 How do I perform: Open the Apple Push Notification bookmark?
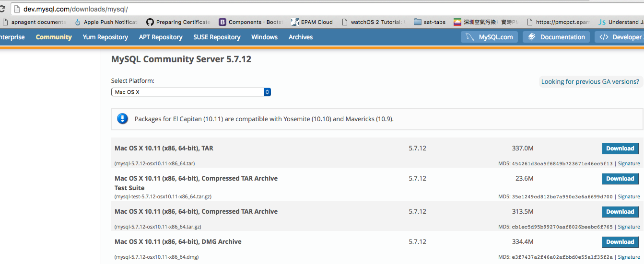tap(106, 22)
